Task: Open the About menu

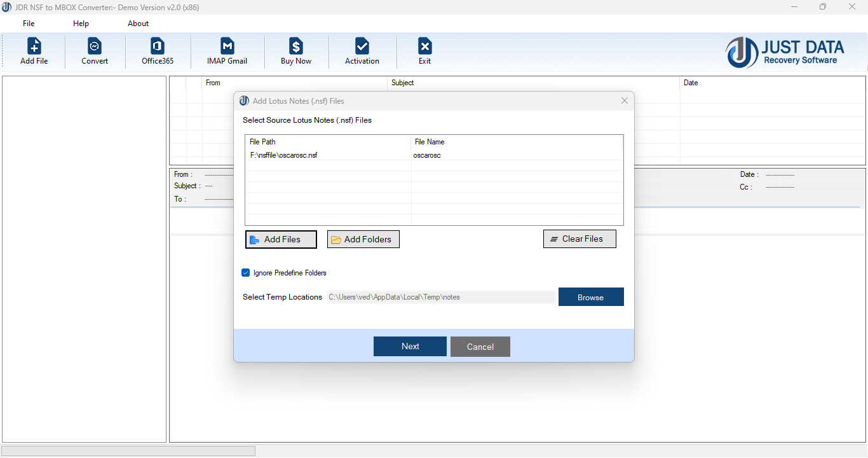Action: pyautogui.click(x=138, y=24)
